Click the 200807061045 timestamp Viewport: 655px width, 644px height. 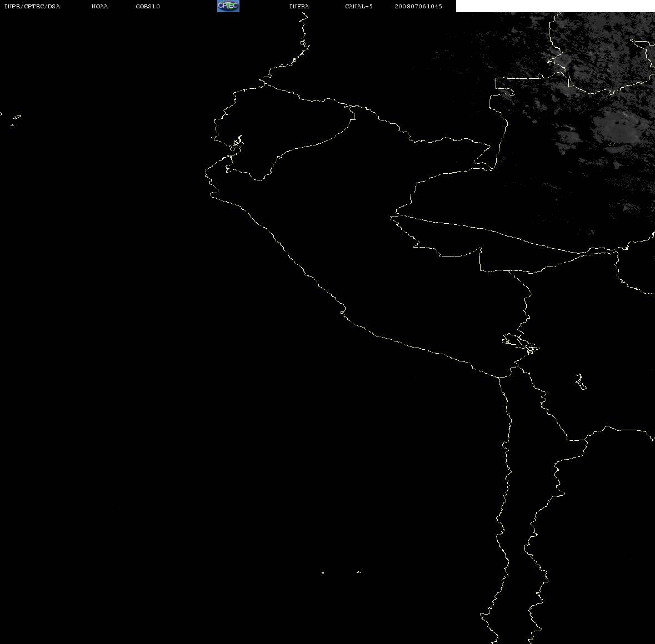418,6
